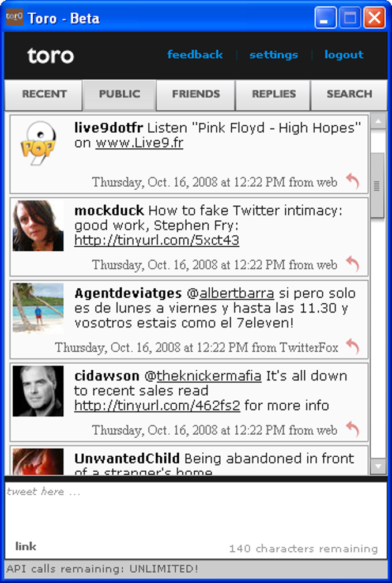Image resolution: width=392 pixels, height=583 pixels.
Task: Go to the REPLIES tab
Action: click(273, 95)
